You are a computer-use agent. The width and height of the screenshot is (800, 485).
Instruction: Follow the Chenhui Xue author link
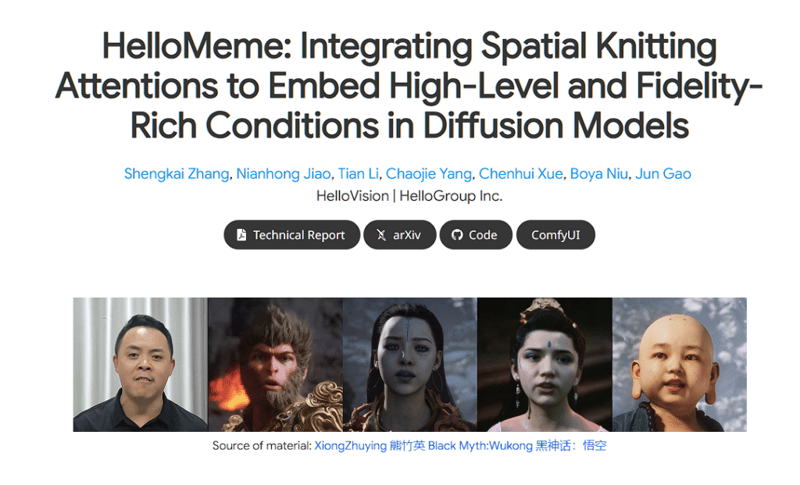pos(520,174)
